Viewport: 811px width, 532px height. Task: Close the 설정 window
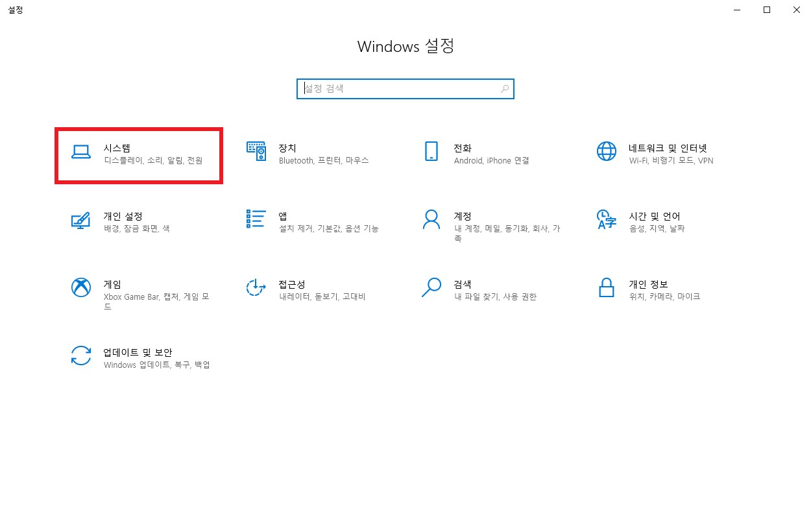[x=797, y=10]
